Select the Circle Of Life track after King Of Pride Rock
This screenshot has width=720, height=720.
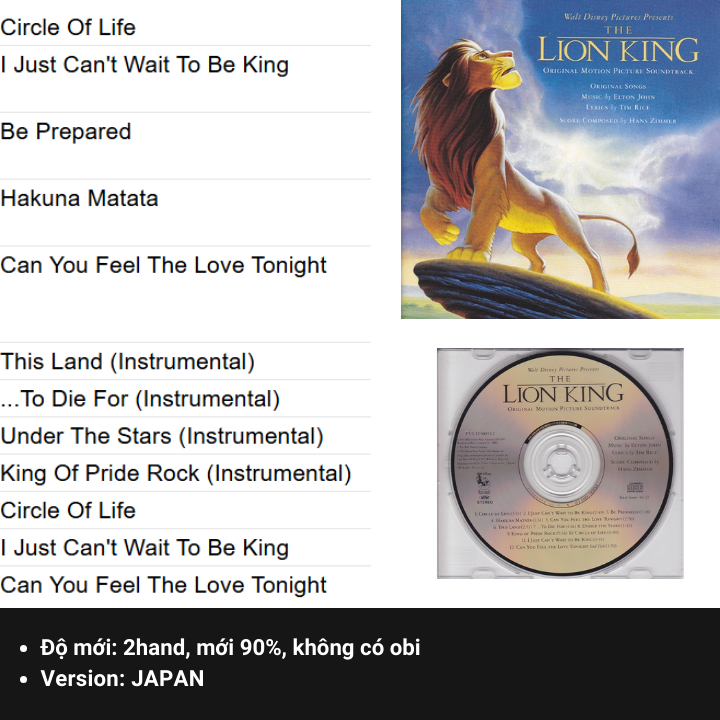68,510
